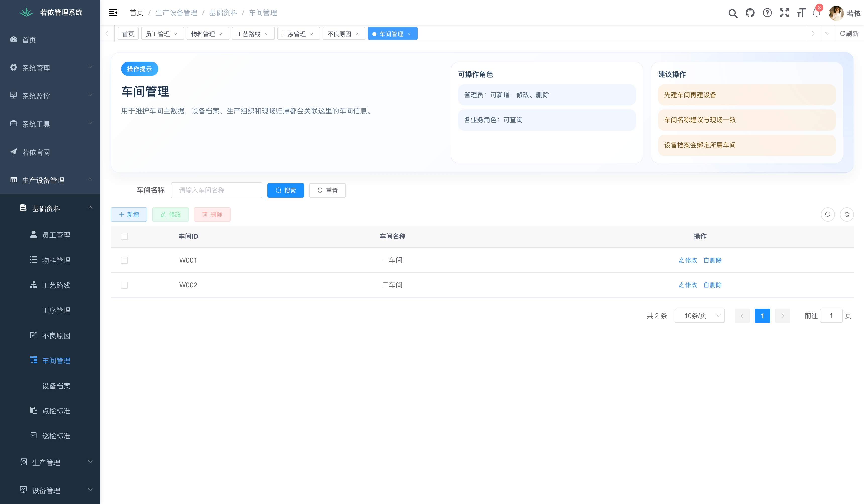Open 若依官网 from the sidebar

point(50,152)
